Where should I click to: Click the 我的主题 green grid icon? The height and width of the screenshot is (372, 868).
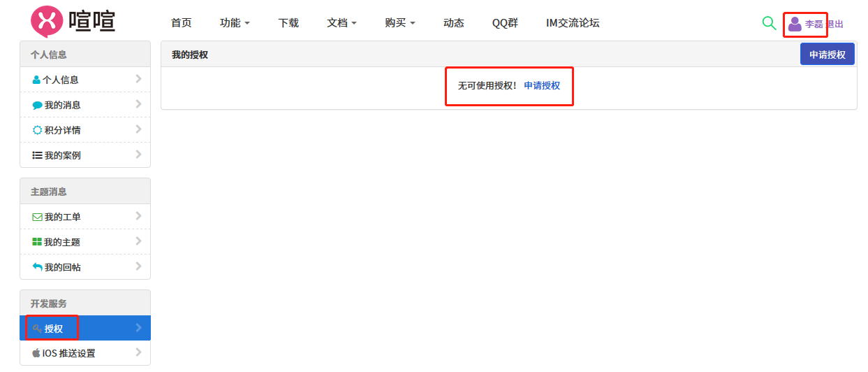37,242
